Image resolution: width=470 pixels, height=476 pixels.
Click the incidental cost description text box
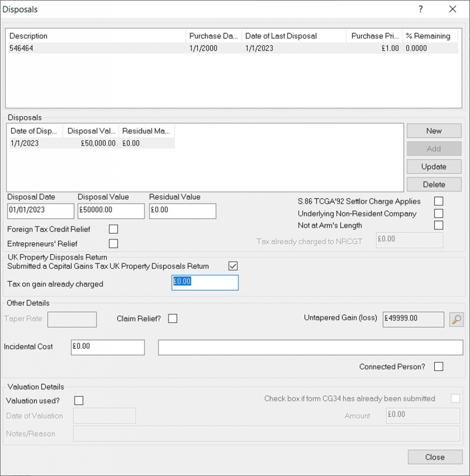coord(311,347)
